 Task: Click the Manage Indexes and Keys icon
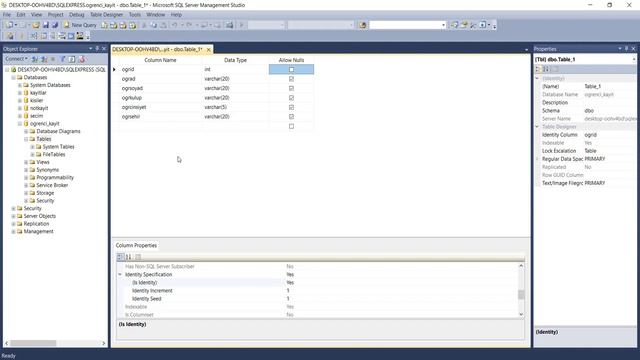tap(44, 36)
